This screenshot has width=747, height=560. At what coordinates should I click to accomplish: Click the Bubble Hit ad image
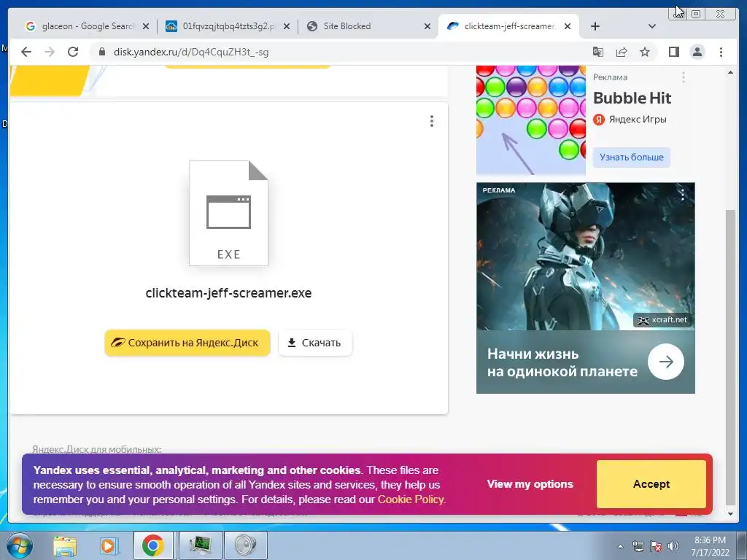531,120
